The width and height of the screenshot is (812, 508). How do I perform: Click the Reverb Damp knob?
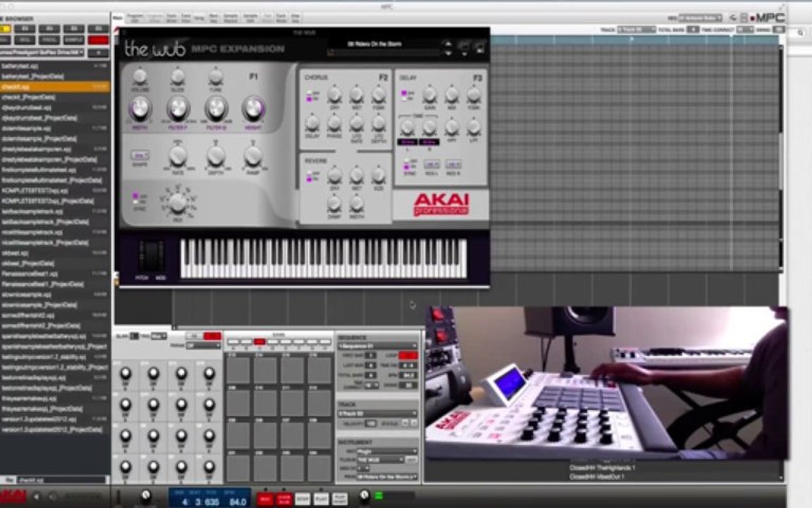tap(335, 204)
